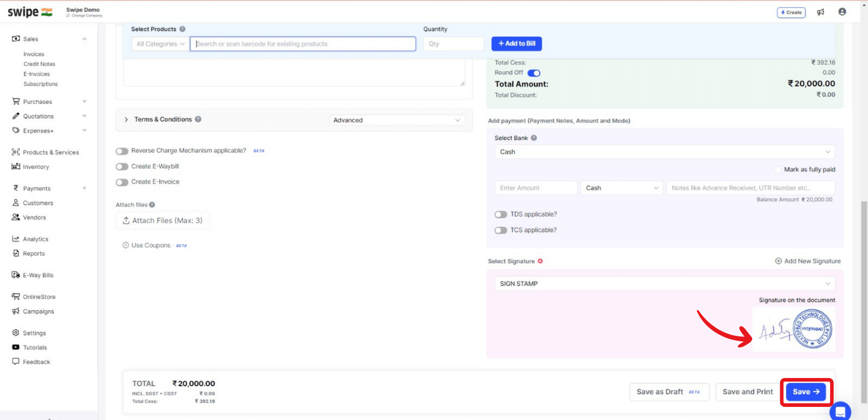Click the Feedback message icon

[16, 362]
